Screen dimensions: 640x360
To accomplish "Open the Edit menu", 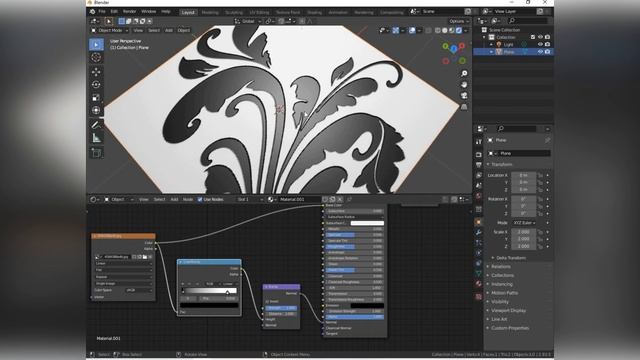I will pos(114,11).
